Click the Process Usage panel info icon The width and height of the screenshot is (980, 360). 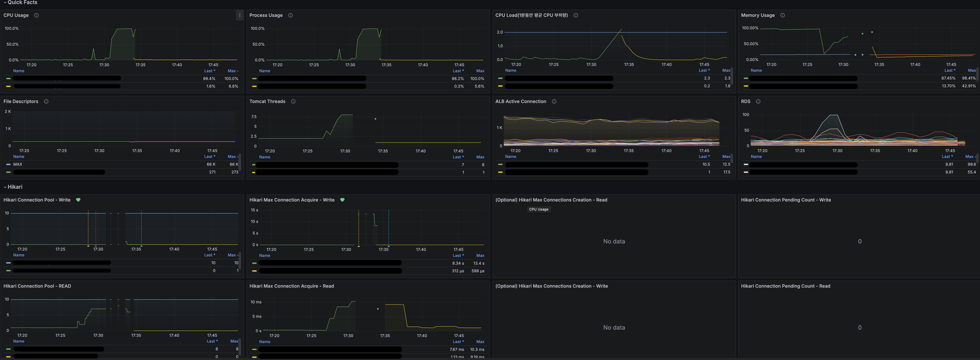pos(291,15)
